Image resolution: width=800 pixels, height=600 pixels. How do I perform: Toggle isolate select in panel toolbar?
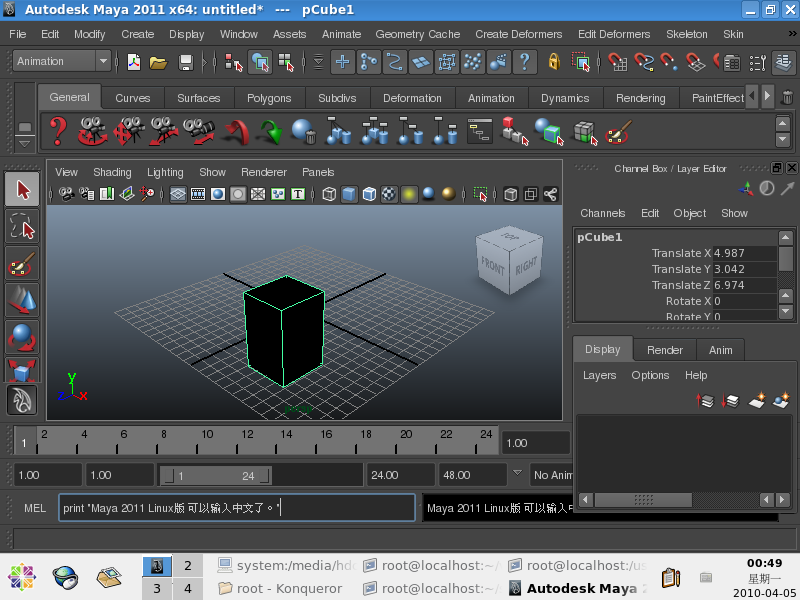(x=480, y=194)
